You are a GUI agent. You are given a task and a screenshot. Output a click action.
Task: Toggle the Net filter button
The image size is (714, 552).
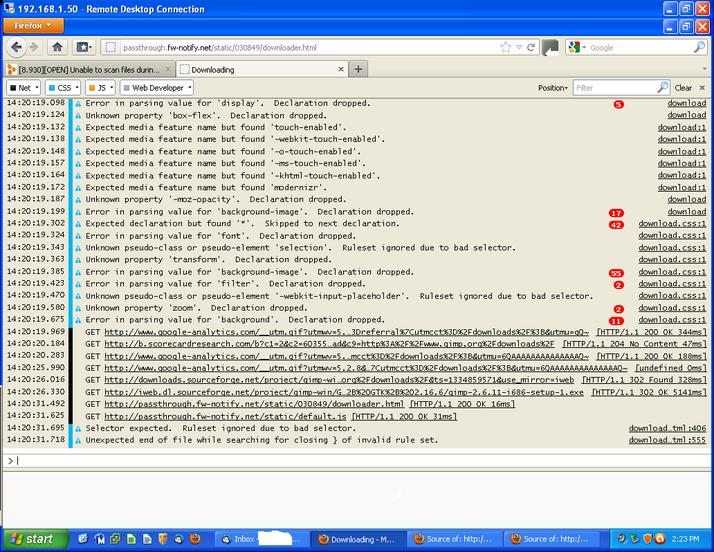point(22,88)
